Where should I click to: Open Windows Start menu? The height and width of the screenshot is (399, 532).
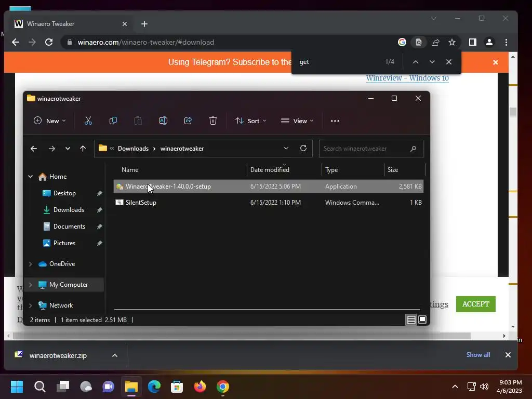[x=17, y=387]
